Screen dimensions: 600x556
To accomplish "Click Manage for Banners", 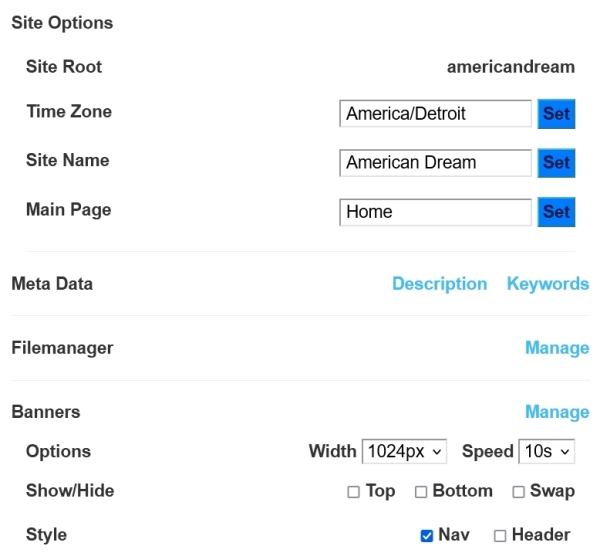I will (x=557, y=412).
